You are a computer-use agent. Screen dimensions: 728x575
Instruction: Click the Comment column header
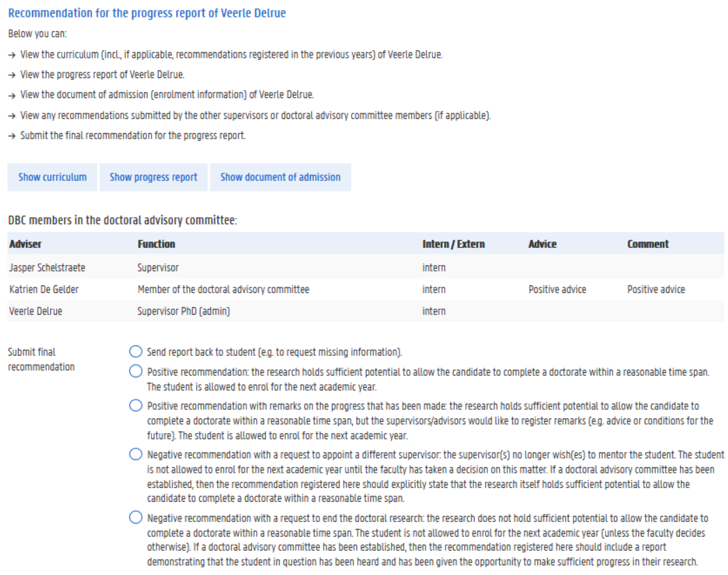coord(647,244)
